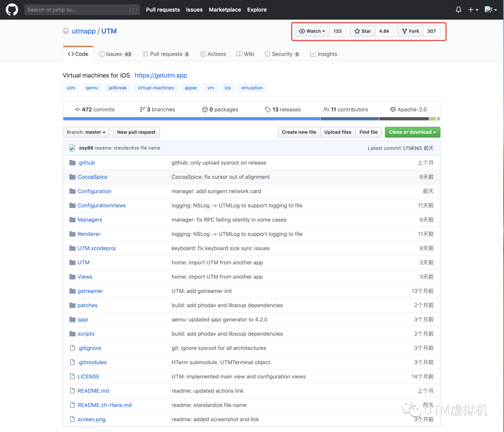Open the user avatar menu
Viewport: 504px width, 432px height.
(x=491, y=10)
